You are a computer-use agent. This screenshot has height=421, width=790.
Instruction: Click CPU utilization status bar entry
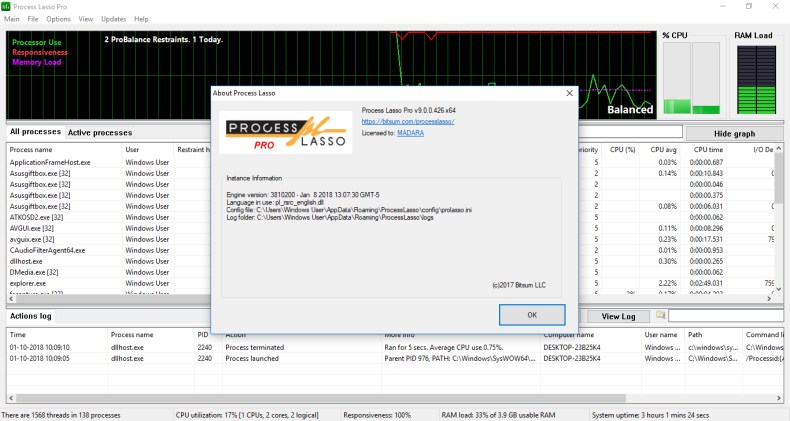coord(247,415)
